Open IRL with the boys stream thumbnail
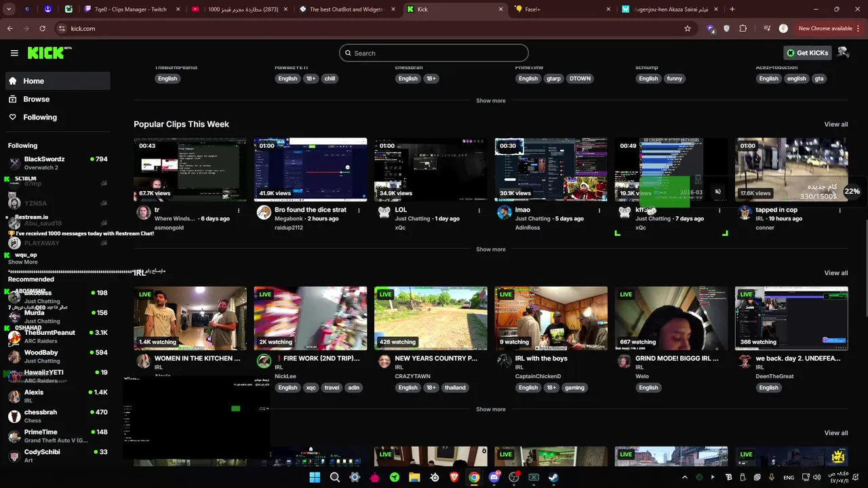 click(551, 319)
